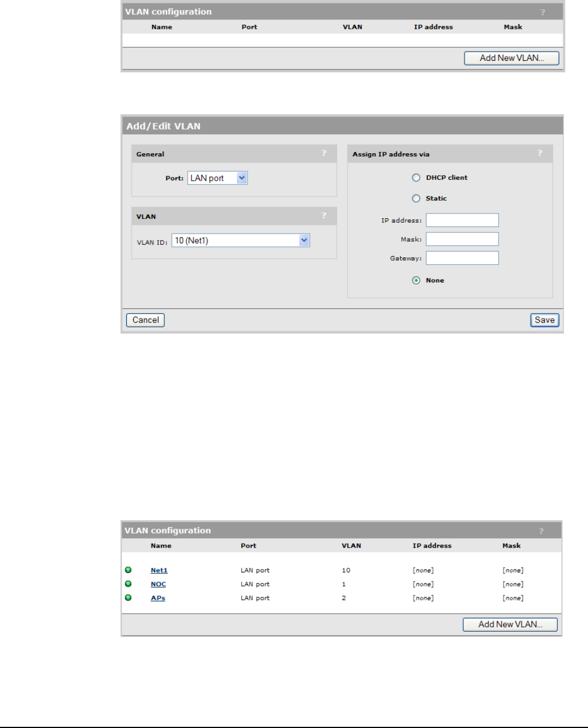Open help for VLAN section
This screenshot has height=728, width=588.
coord(324,216)
